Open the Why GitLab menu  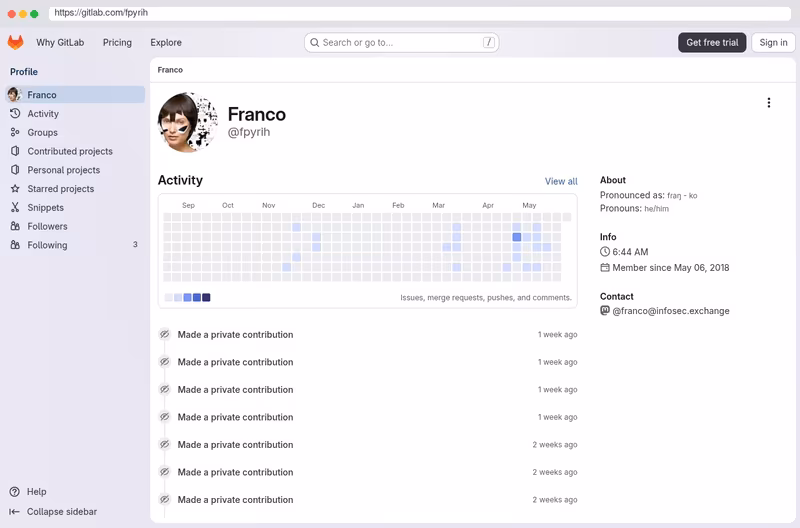click(x=60, y=42)
